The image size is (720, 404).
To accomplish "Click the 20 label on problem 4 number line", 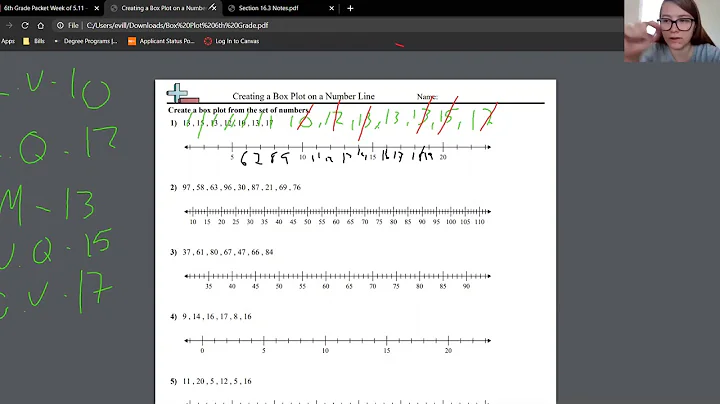I will 448,350.
